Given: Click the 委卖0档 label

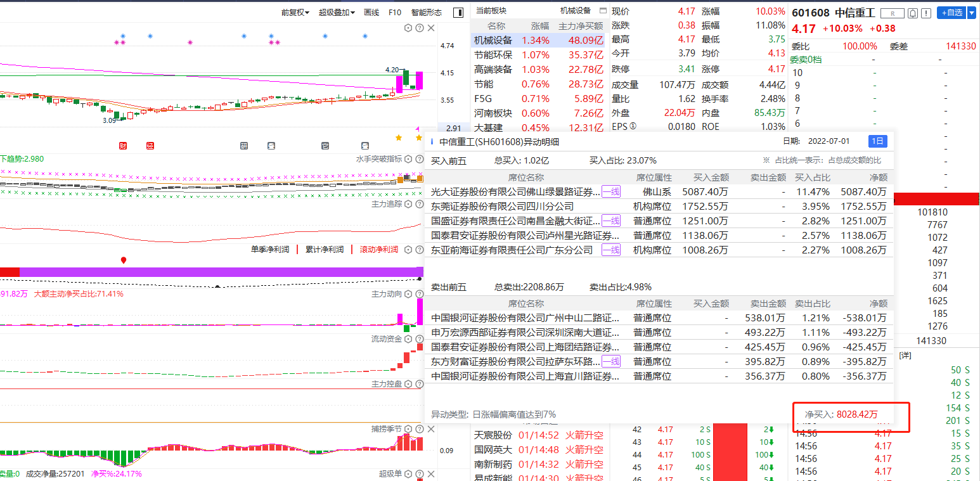Looking at the screenshot, I should coord(806,59).
